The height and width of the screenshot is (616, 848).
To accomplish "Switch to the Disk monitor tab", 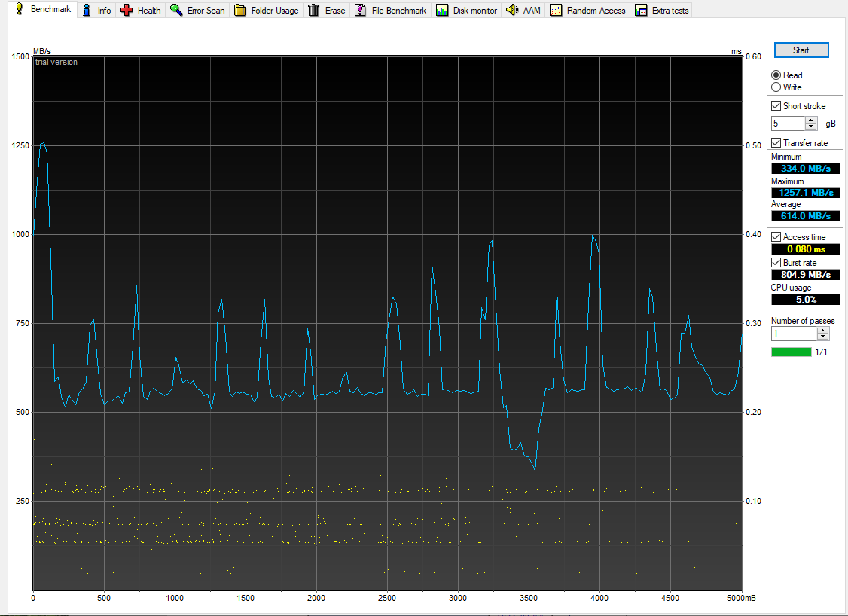I will pos(467,11).
